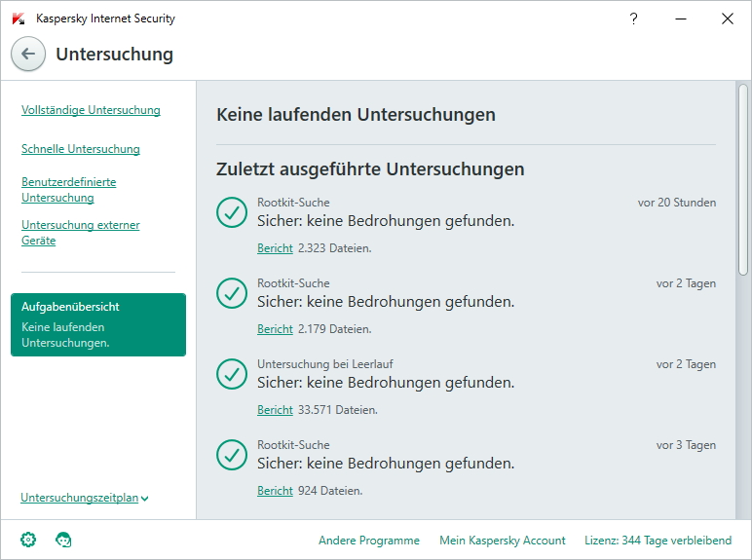This screenshot has width=752, height=560.
Task: Click 'vor 20 Stunden' timestamp
Action: click(677, 203)
